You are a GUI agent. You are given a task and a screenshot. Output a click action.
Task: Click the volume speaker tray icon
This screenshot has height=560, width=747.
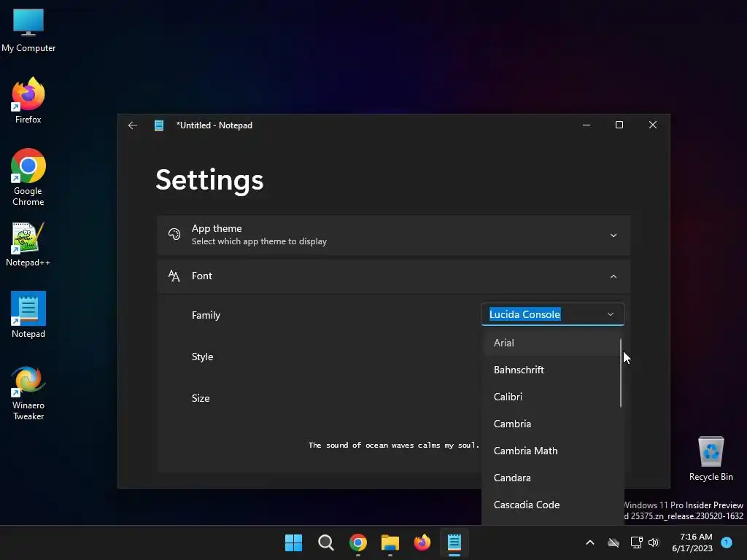pos(654,542)
